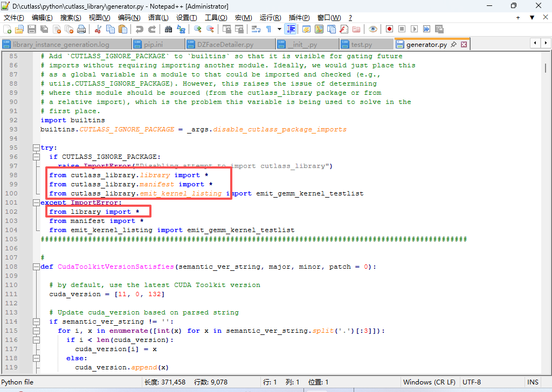
Task: Start recording a macro
Action: (389, 30)
